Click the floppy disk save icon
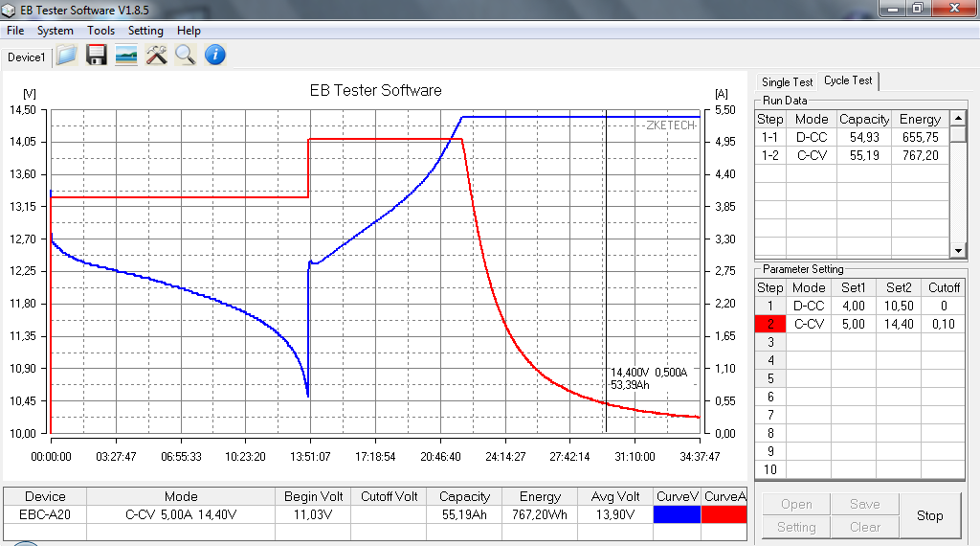The width and height of the screenshot is (980, 546). [96, 56]
